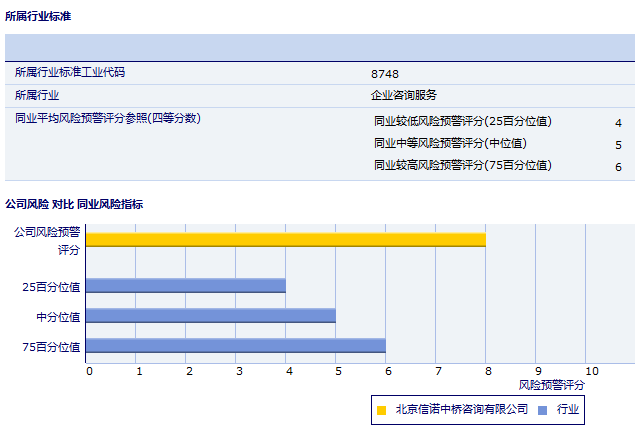Select the 所属行业标准工业代码 row label

coord(70,72)
